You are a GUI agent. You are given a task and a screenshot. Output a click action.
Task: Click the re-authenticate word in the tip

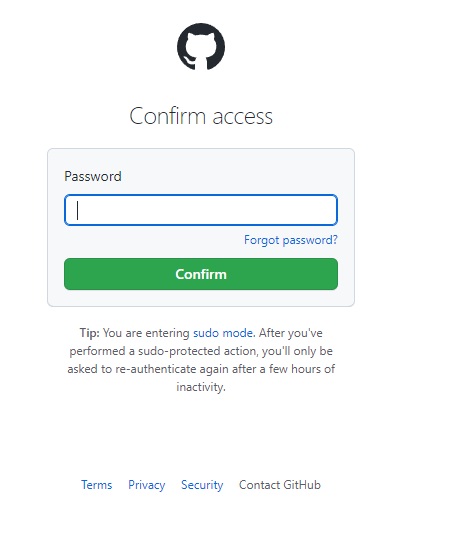click(x=156, y=369)
